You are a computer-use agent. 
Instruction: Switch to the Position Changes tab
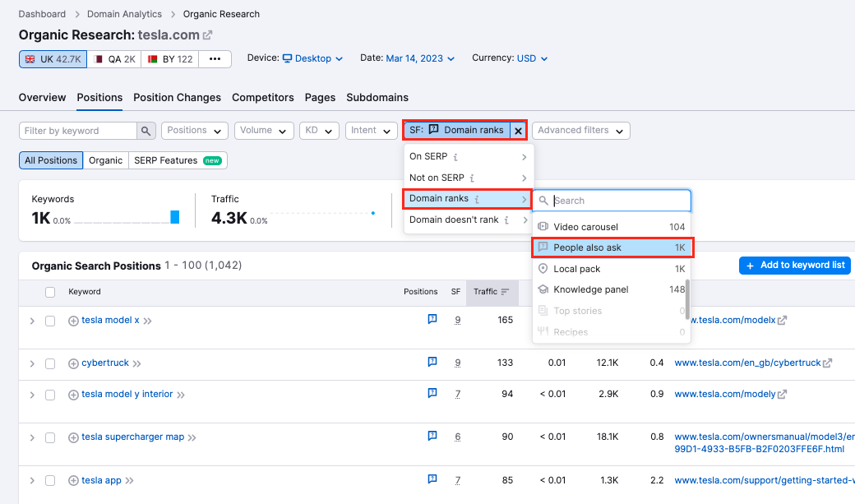[177, 97]
